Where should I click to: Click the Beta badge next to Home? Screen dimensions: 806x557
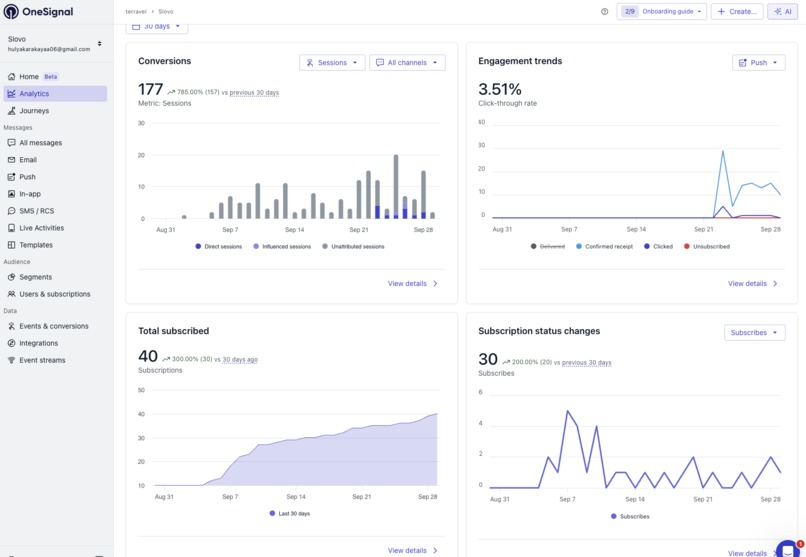[51, 77]
